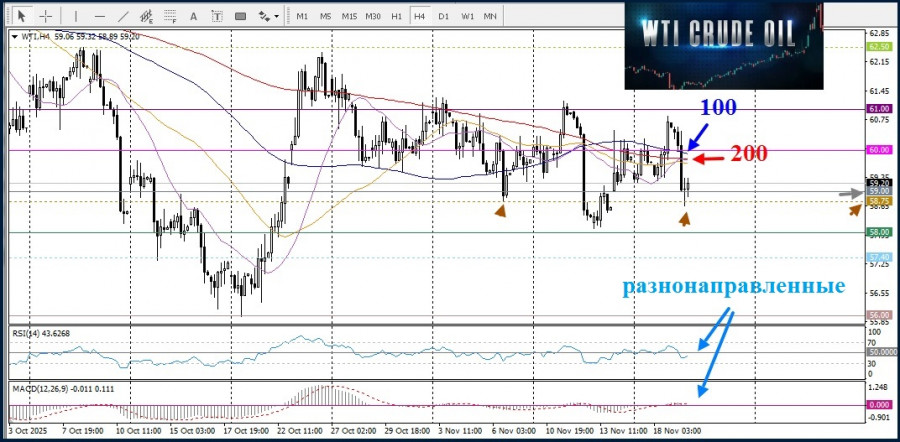Pick the vertical line drawing tool
The height and width of the screenshot is (442, 900).
click(76, 16)
